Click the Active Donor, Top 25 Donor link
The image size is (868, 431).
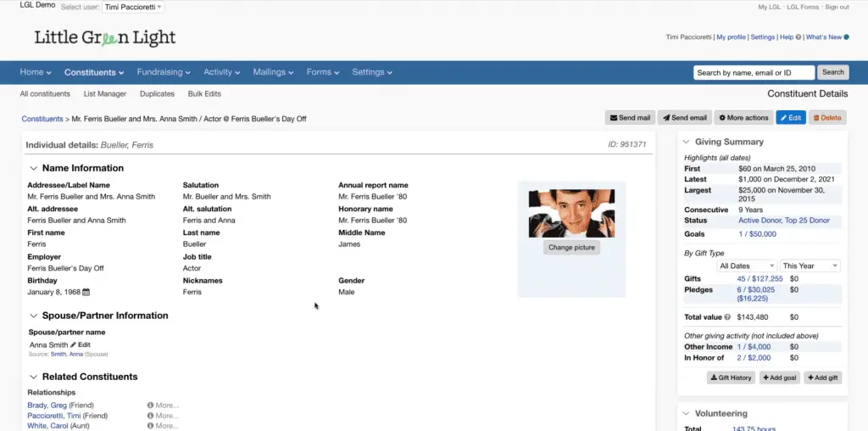pyautogui.click(x=784, y=221)
